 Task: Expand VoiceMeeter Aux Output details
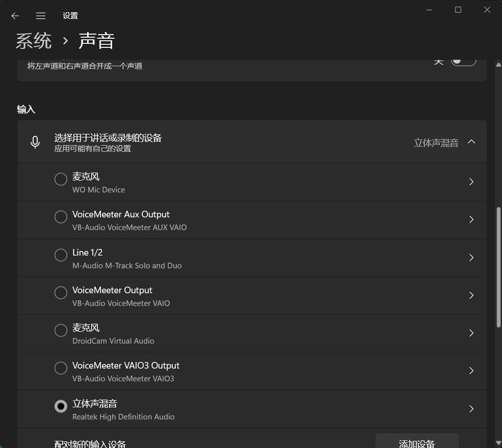tap(471, 219)
